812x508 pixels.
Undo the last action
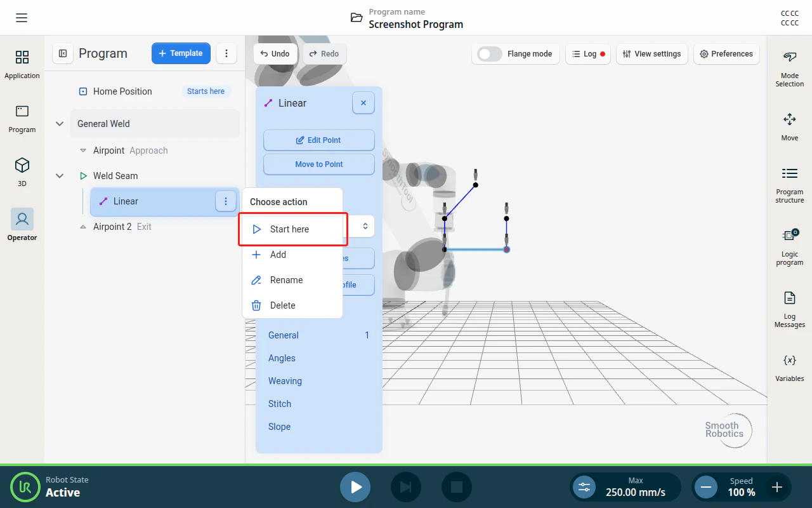pos(275,54)
